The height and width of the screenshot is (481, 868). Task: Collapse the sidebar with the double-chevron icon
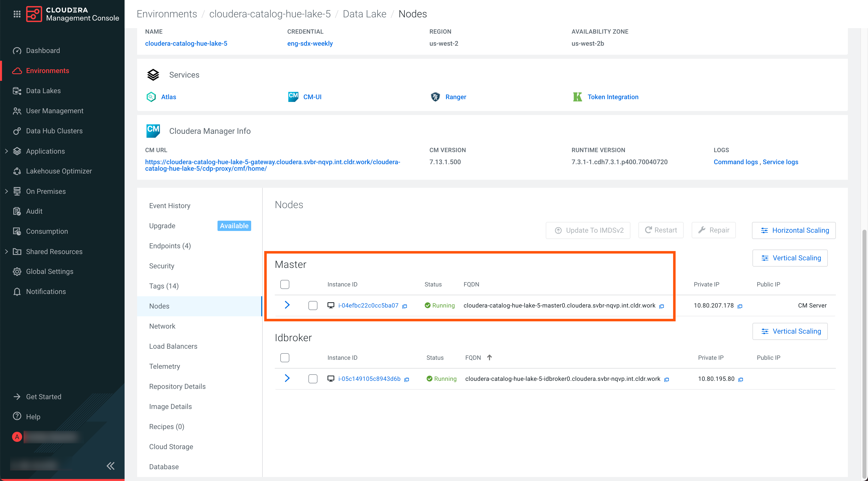tap(111, 466)
